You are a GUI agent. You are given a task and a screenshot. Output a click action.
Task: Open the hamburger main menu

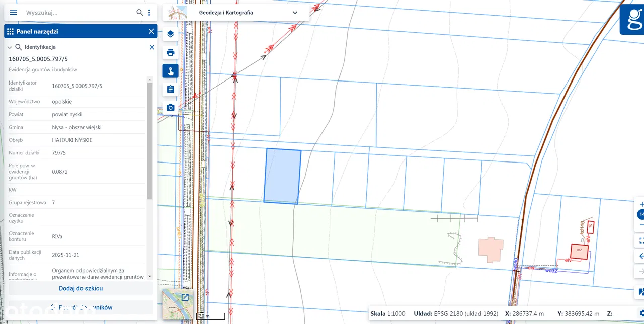tap(14, 13)
